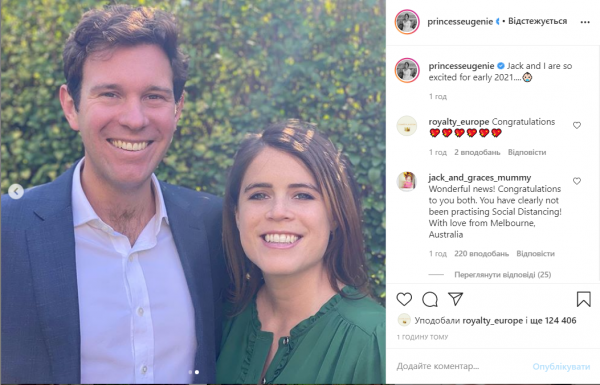This screenshot has width=600, height=385.
Task: Click the add comment text field
Action: tap(459, 366)
